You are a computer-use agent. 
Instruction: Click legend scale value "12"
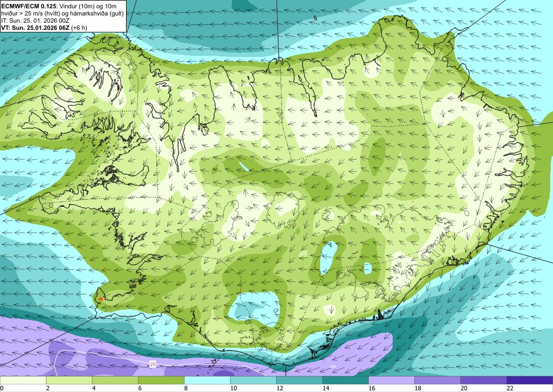coord(279,388)
